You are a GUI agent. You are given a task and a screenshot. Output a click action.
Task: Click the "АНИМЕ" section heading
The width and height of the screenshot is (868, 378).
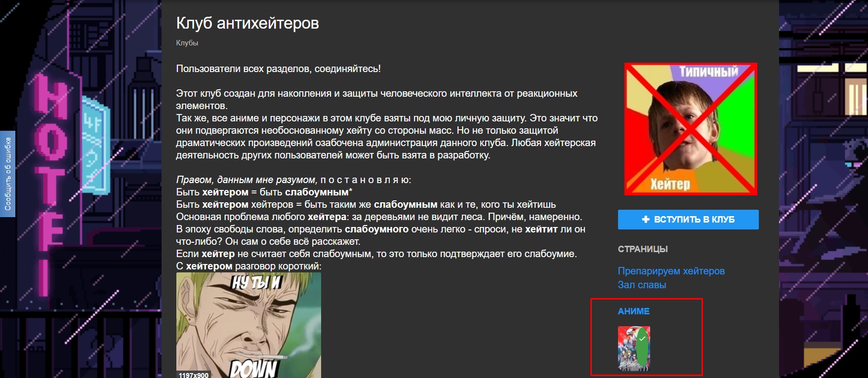point(633,311)
